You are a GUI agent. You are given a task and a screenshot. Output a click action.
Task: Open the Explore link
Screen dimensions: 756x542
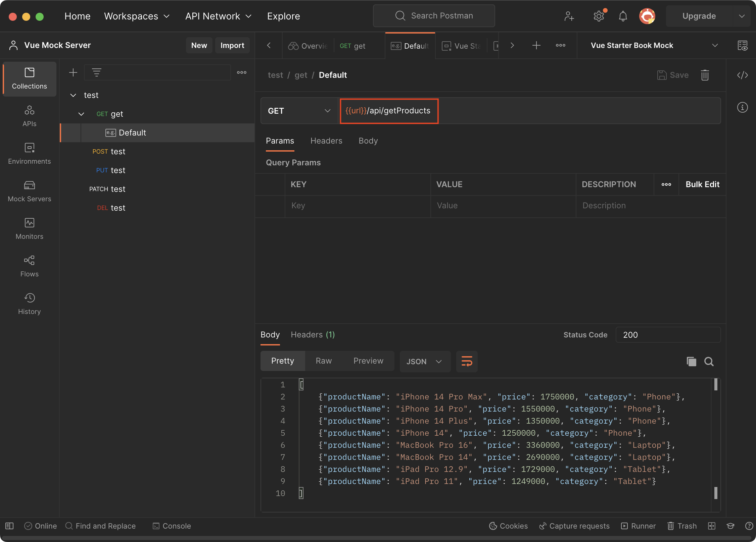coord(283,16)
